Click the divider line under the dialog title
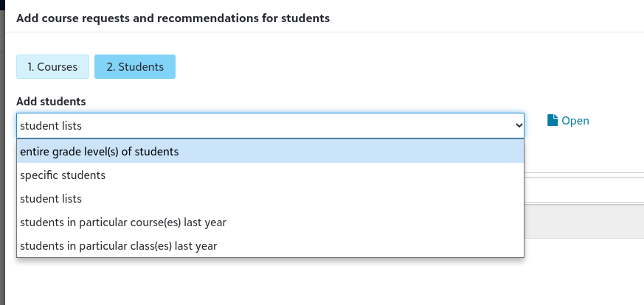This screenshot has height=305, width=644. [325, 32]
